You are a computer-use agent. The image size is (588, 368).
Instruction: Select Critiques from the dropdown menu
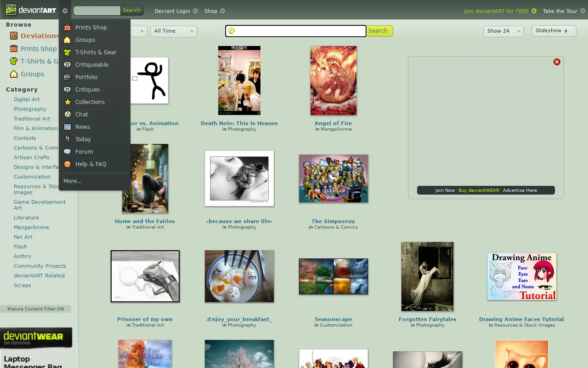(87, 89)
